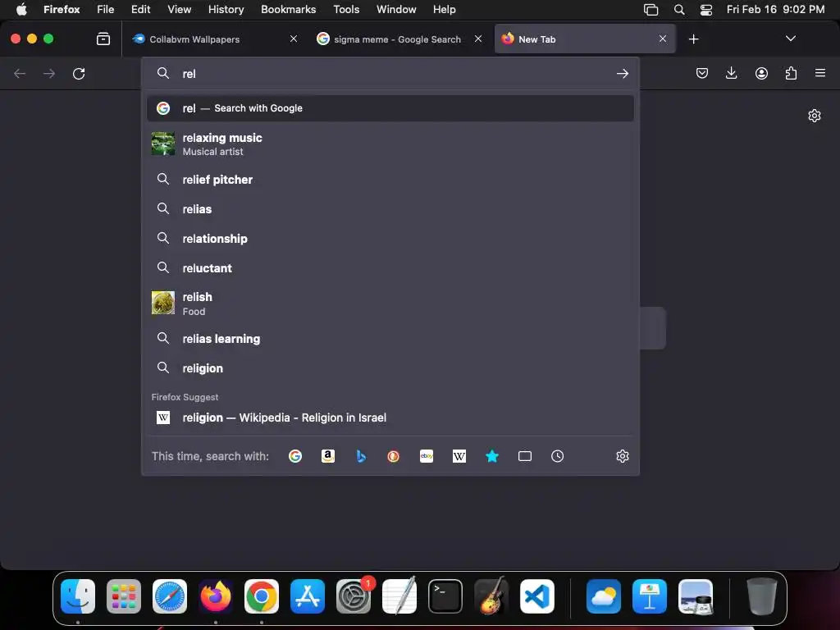The height and width of the screenshot is (630, 840).
Task: Open GarageBand from the dock
Action: tap(491, 596)
